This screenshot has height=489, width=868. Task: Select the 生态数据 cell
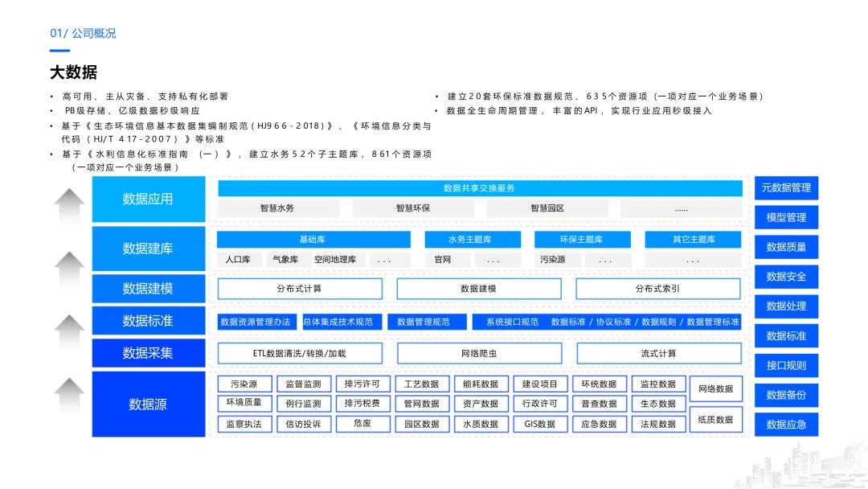(x=659, y=404)
